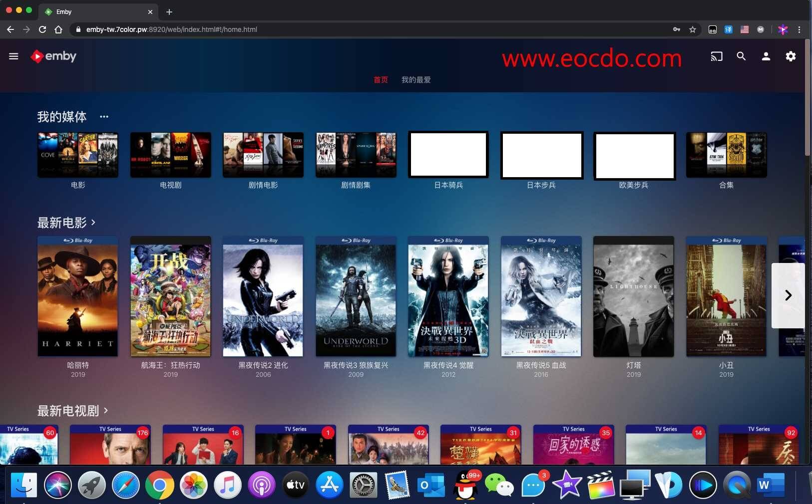Open the Emby hamburger menu
Viewport: 812px width, 504px height.
[13, 56]
